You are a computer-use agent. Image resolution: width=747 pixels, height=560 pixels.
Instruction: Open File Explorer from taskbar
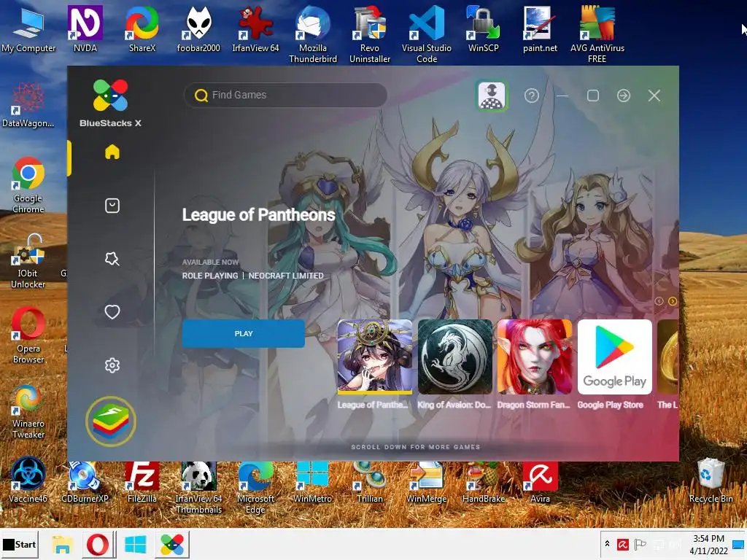tap(62, 544)
